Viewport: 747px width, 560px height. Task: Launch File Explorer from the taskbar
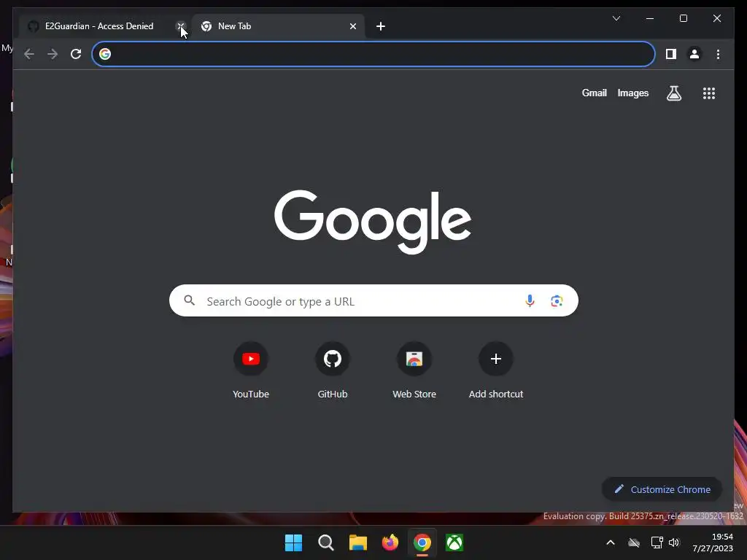coord(357,542)
